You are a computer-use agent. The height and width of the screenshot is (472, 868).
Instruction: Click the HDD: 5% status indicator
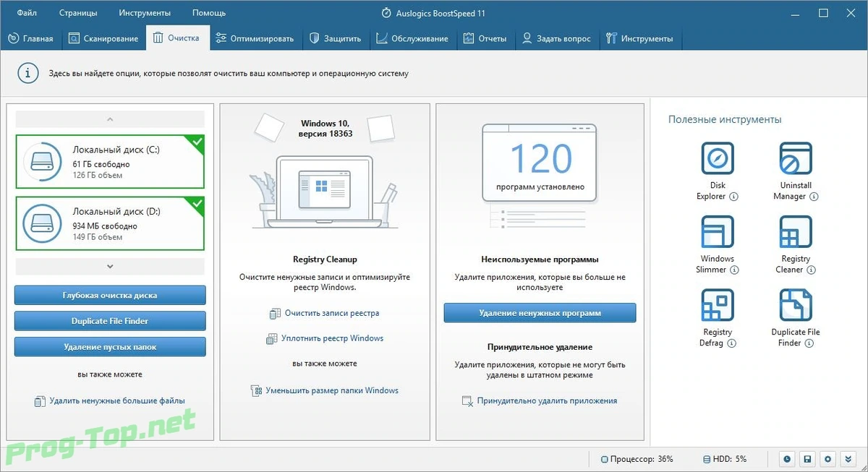(724, 459)
